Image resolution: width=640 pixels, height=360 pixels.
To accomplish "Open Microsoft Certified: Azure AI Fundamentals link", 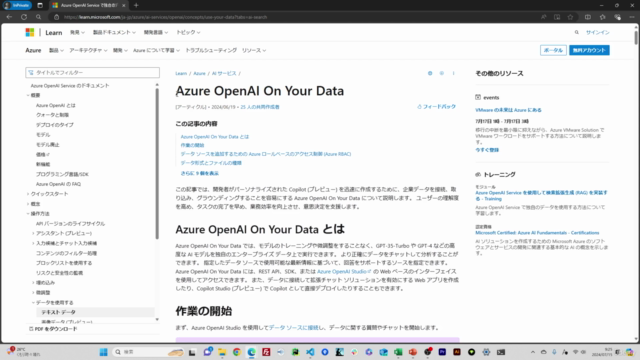I will click(537, 233).
